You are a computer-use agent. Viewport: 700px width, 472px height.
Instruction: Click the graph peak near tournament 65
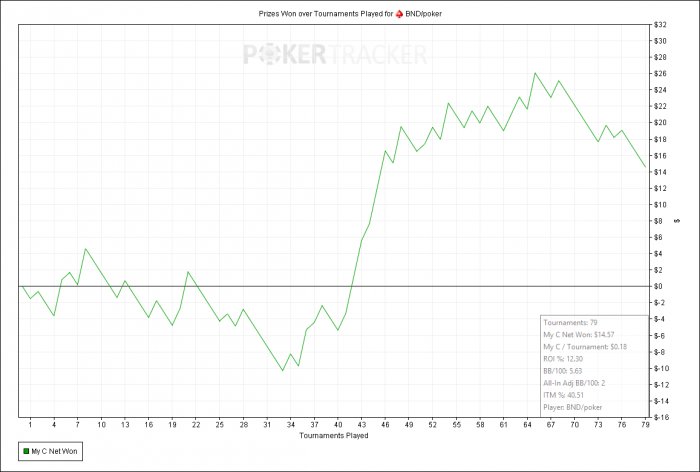click(535, 73)
